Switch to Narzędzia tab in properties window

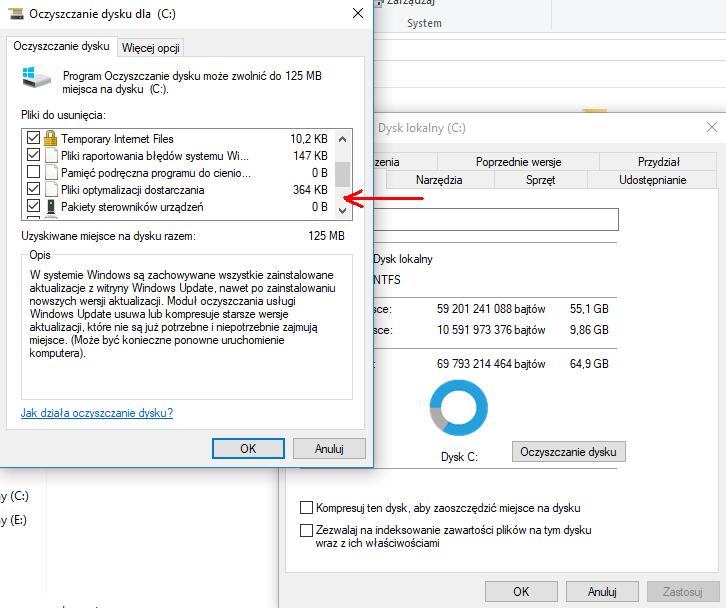click(439, 180)
